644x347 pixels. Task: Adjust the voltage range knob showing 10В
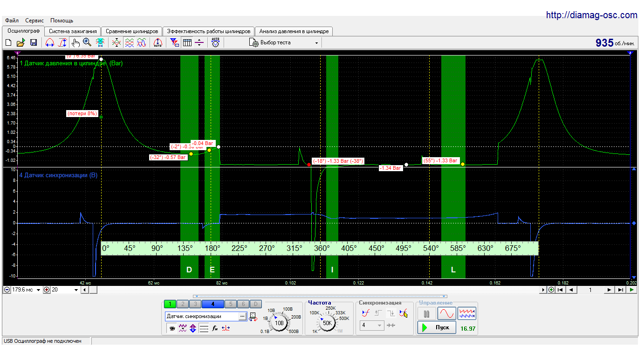(x=279, y=322)
